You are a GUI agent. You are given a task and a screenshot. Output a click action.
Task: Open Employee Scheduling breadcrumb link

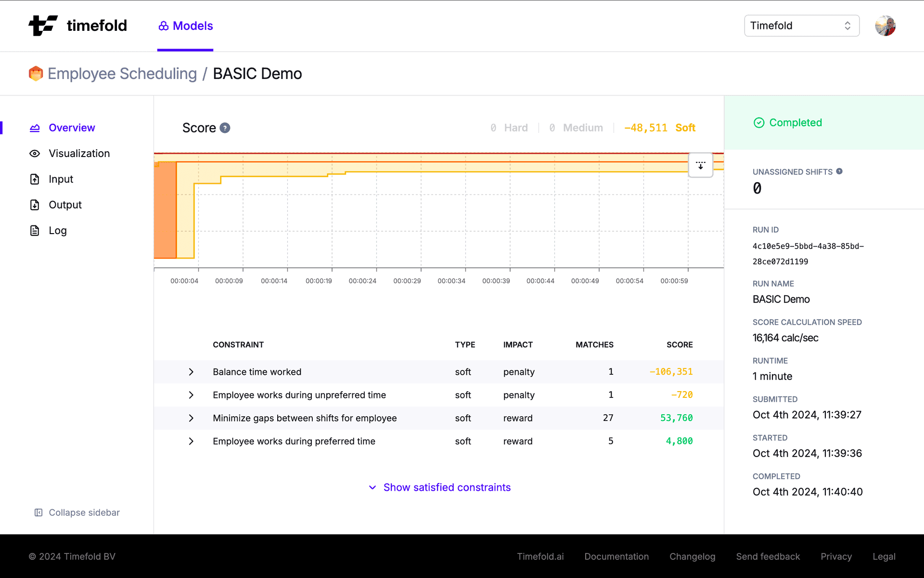122,73
